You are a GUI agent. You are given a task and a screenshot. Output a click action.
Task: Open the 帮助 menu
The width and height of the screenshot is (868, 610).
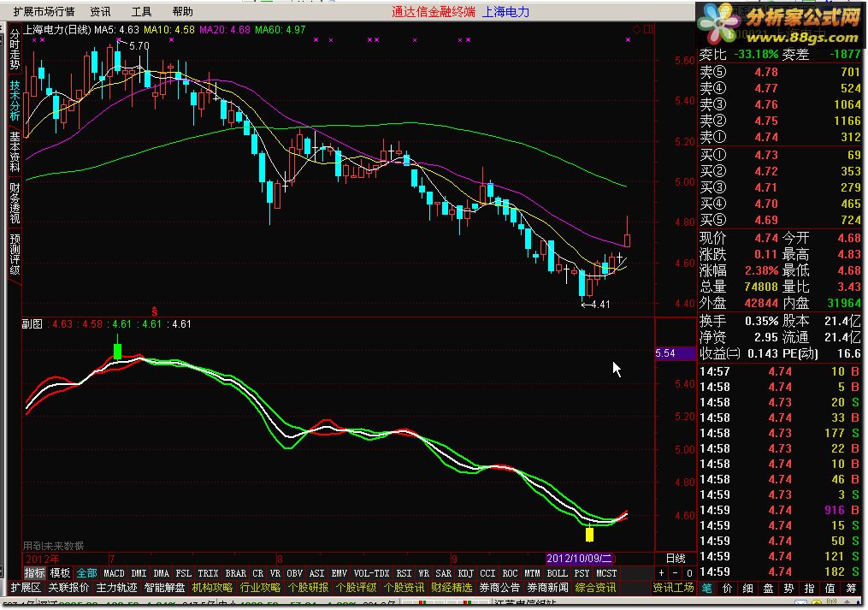182,12
